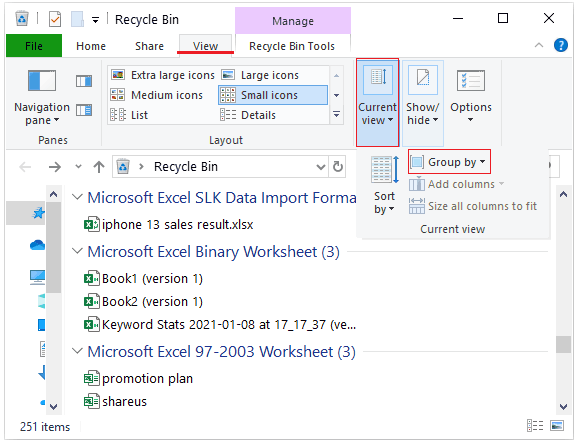Select the shareus file

tap(115, 401)
